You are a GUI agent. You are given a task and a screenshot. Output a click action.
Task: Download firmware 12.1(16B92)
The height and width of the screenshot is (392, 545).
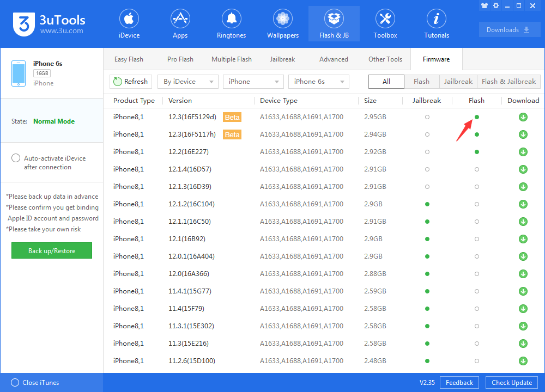click(x=523, y=239)
